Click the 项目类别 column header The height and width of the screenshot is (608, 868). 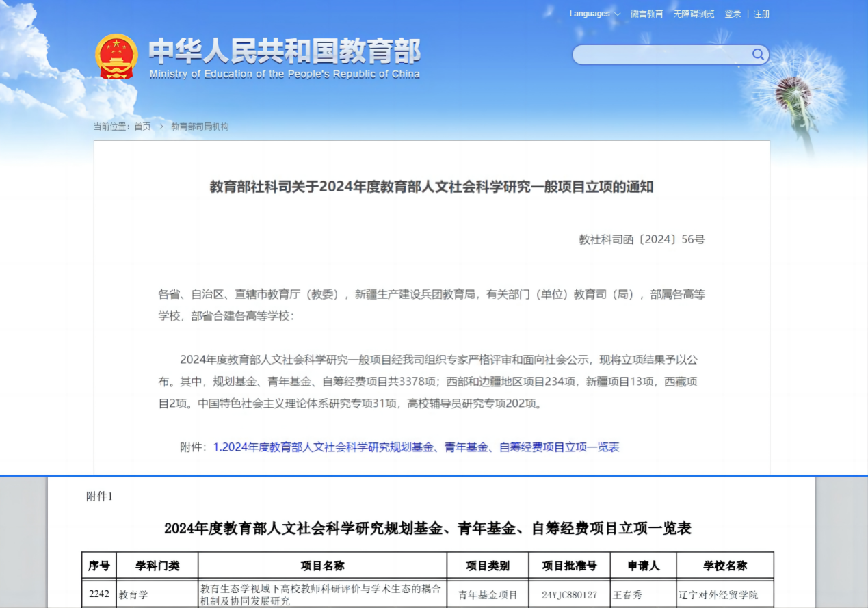click(488, 566)
